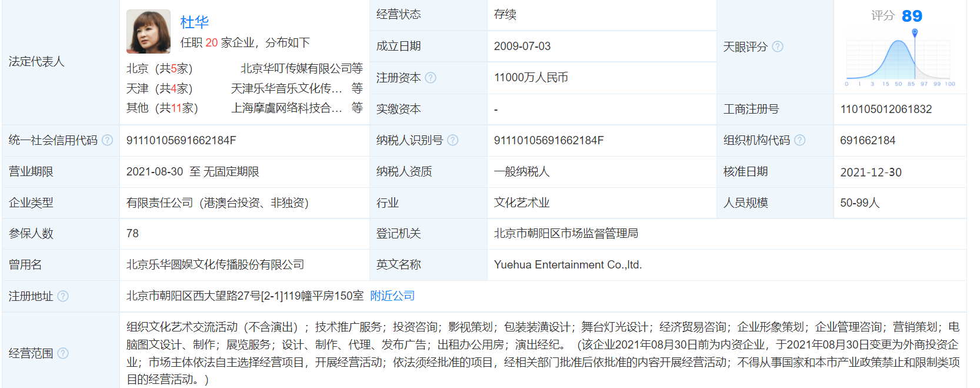Click the 文化艺术业 industry value

[522, 203]
